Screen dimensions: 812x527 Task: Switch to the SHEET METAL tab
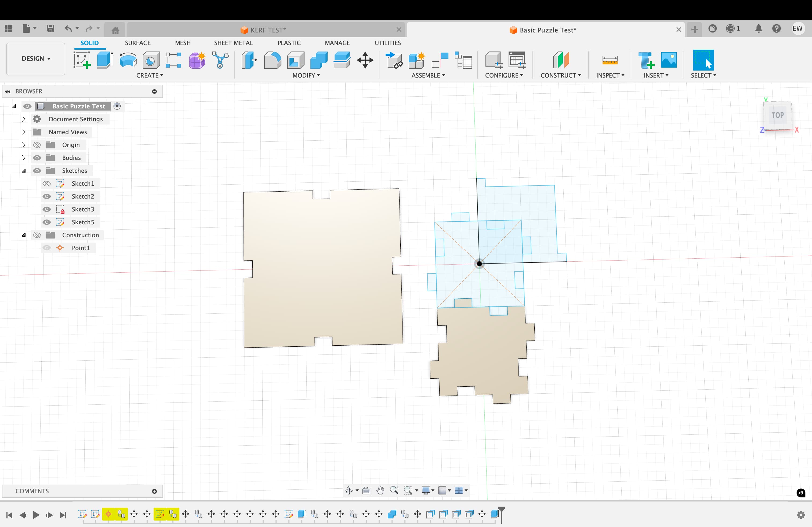pyautogui.click(x=233, y=43)
